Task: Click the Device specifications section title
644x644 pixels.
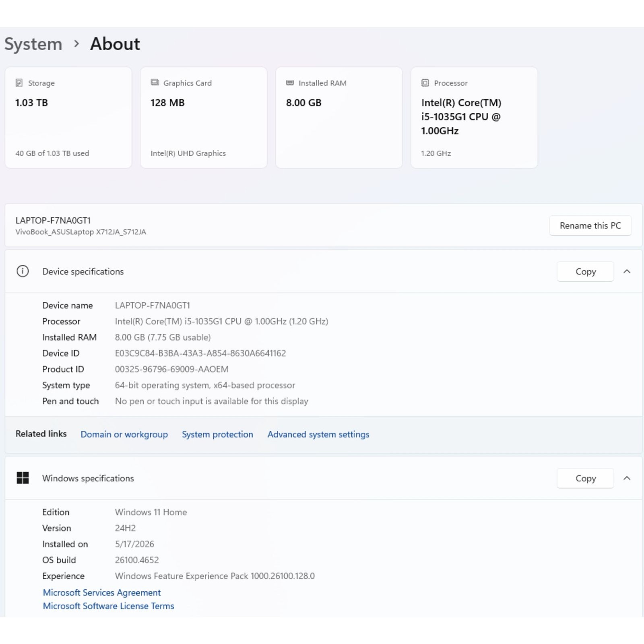Action: click(x=83, y=272)
